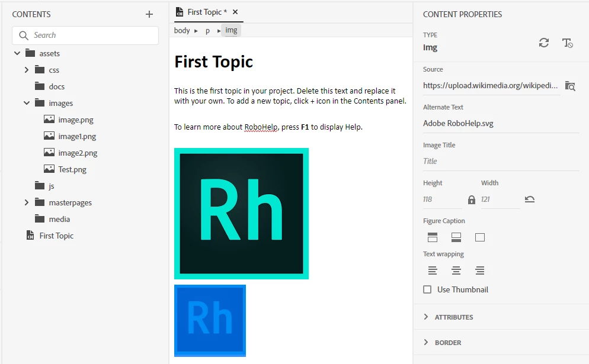Collapse the assets folder chevron
This screenshot has height=364, width=589.
tap(17, 53)
